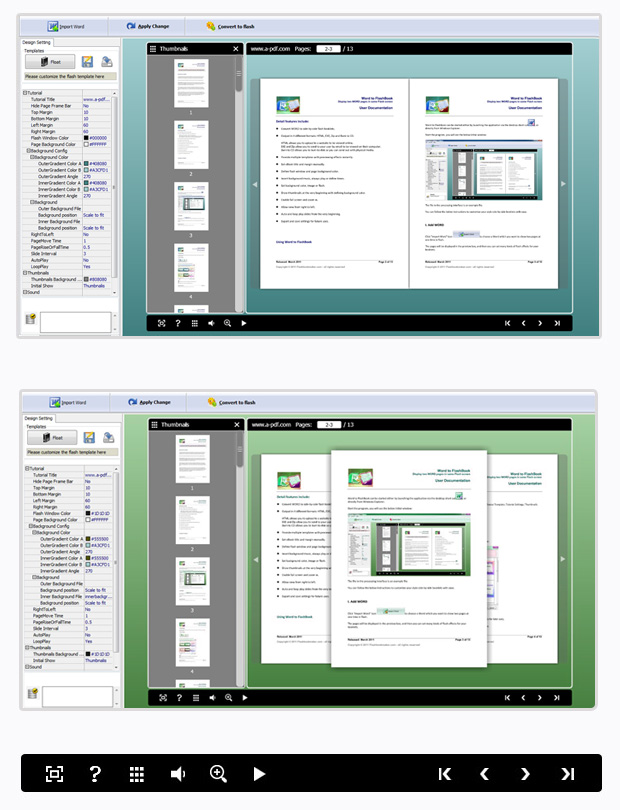Image resolution: width=620 pixels, height=810 pixels.
Task: Go to previous page arrow in enlarged toolbar strip
Action: point(484,774)
